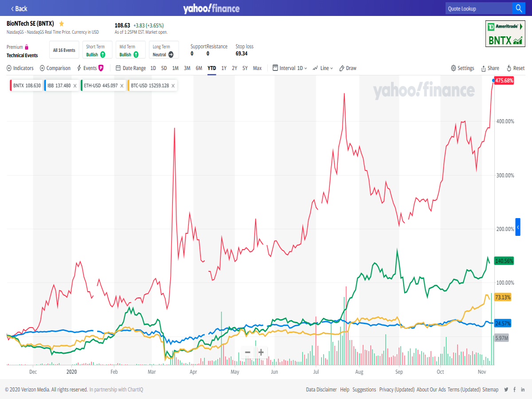532x399 pixels.
Task: Expand the Line chart type dropdown
Action: tap(323, 68)
